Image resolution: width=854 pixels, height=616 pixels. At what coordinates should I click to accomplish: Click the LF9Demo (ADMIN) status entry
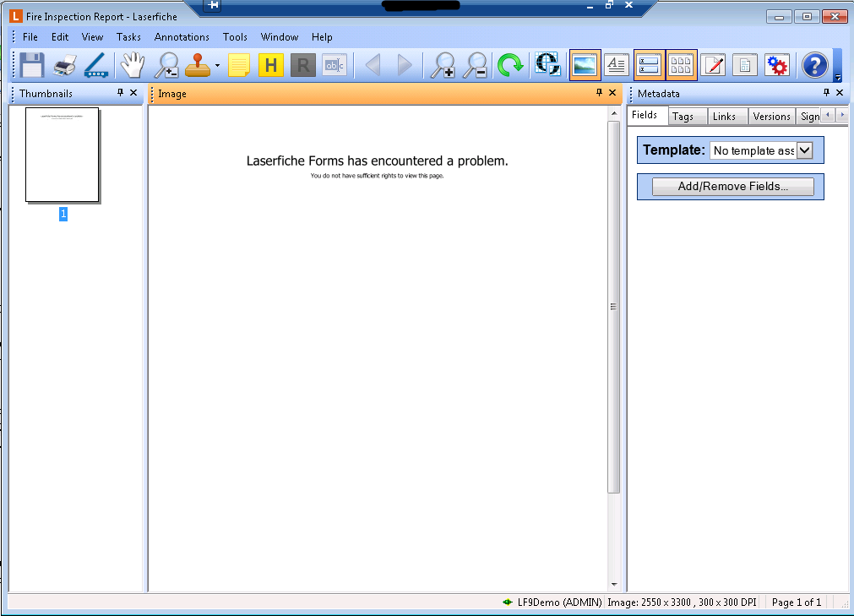coord(553,602)
